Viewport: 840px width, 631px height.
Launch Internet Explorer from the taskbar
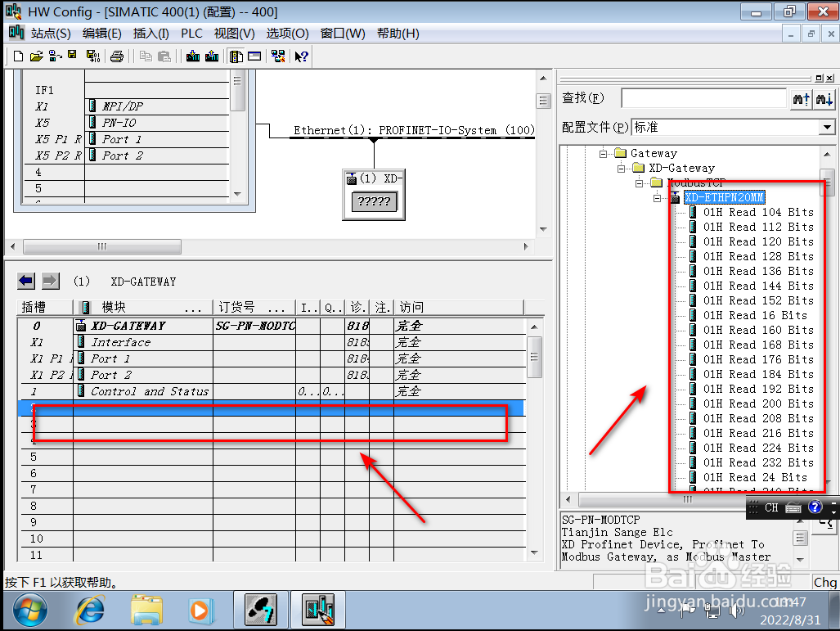coord(90,611)
